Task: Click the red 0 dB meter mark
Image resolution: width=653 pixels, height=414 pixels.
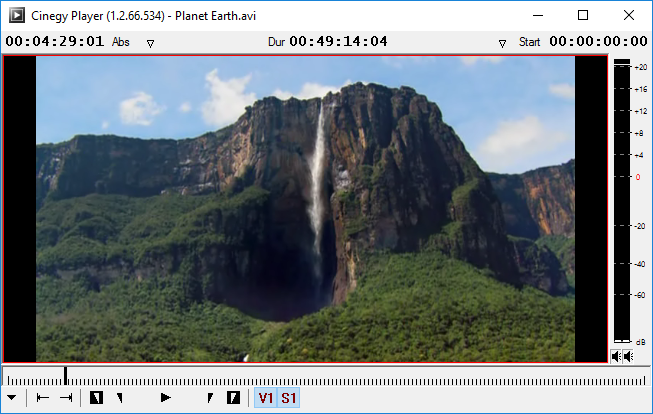Action: pos(638,177)
